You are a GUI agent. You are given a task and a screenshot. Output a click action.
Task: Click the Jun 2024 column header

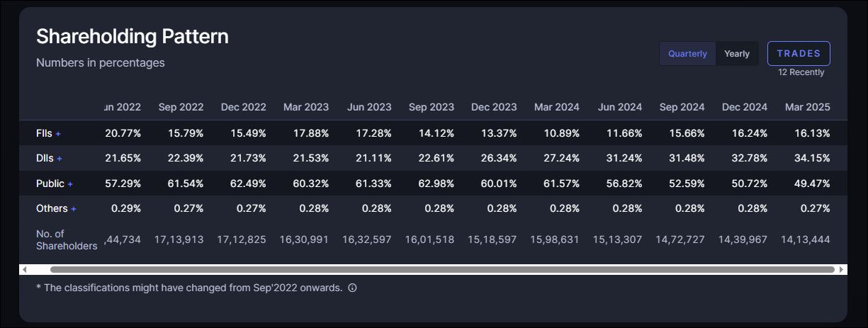point(620,107)
